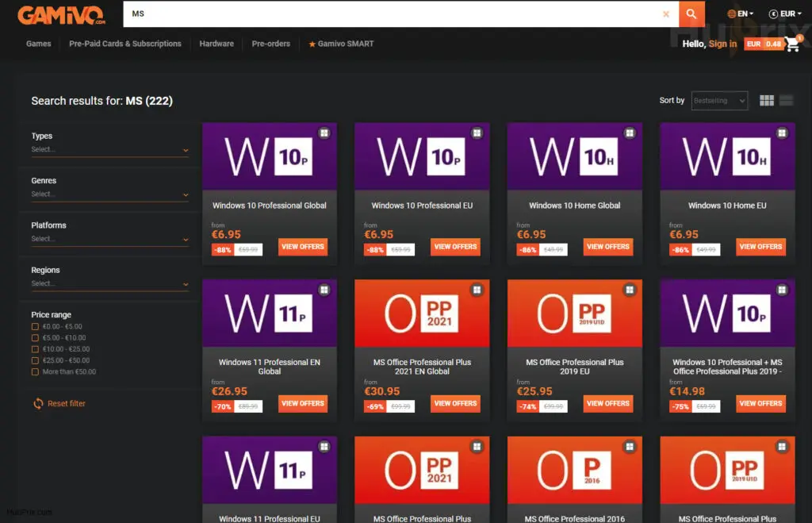812x523 pixels.
Task: Click the Windows 11 Professional EU product title
Action: [270, 518]
